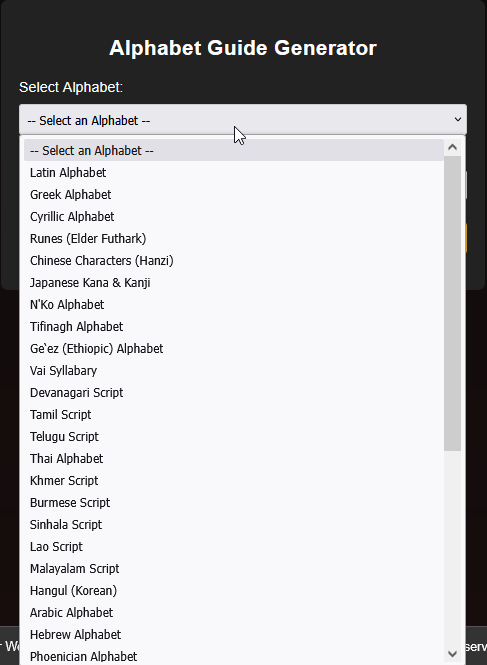487x665 pixels.
Task: Select the placeholder Select an Alphabet option
Action: tap(234, 151)
